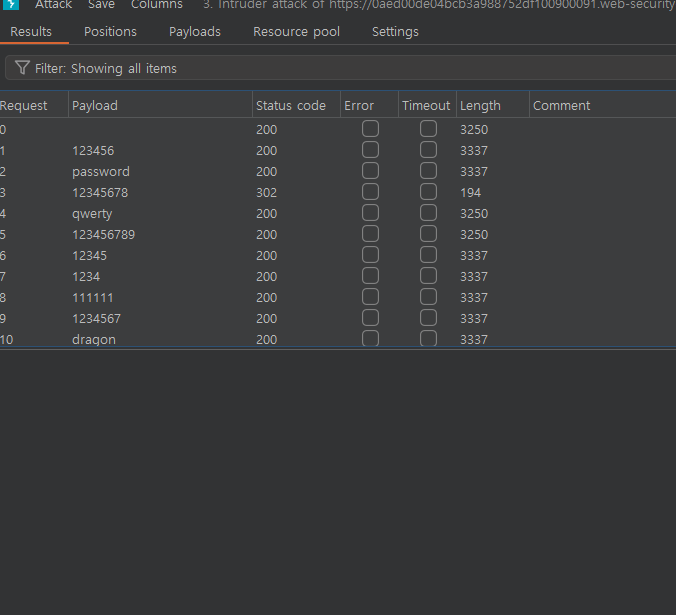Viewport: 676px width, 615px height.
Task: Select the payload 'qwerty' cell
Action: coord(92,214)
